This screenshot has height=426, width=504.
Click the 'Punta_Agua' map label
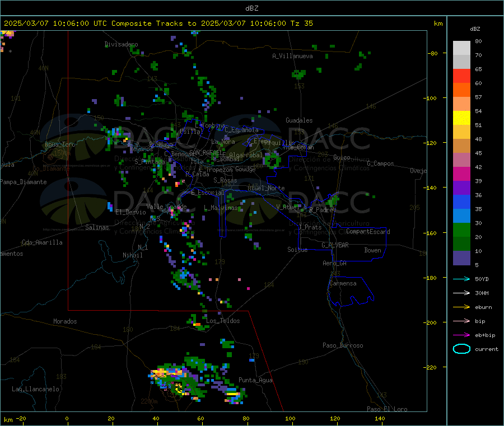coord(255,380)
